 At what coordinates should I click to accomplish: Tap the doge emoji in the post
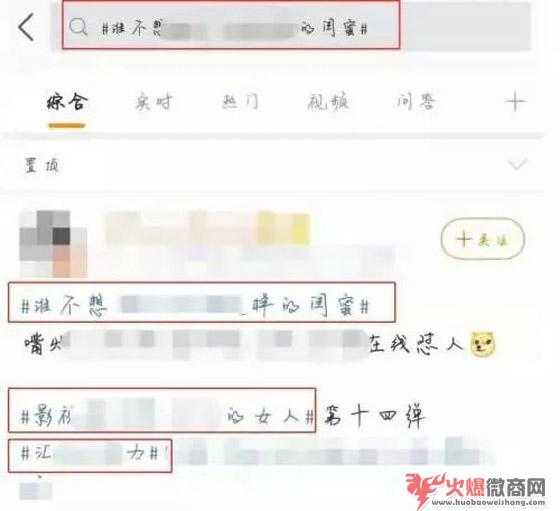[483, 344]
